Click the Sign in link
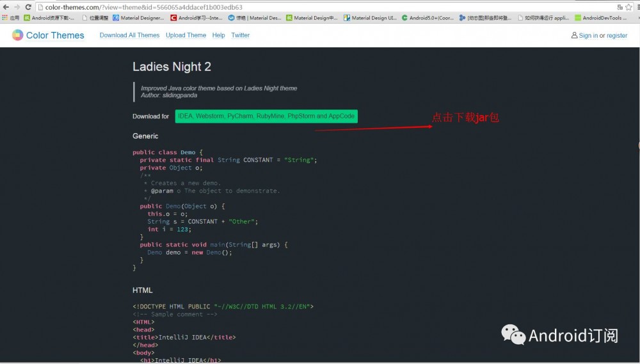 (x=588, y=35)
